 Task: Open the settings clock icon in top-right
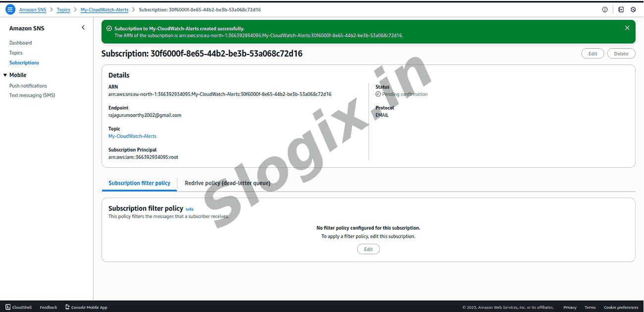tap(633, 9)
